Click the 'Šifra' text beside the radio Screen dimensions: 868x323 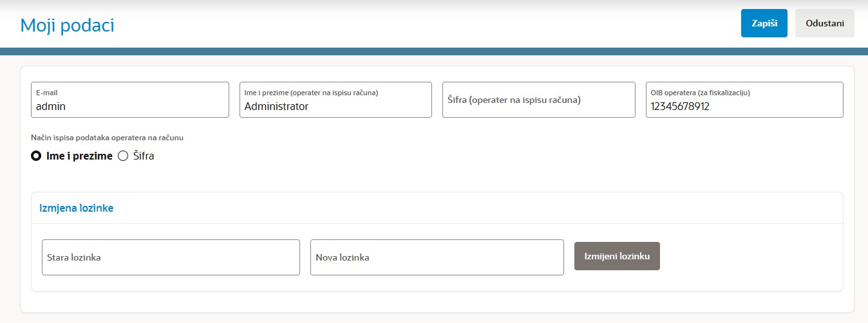(x=144, y=156)
